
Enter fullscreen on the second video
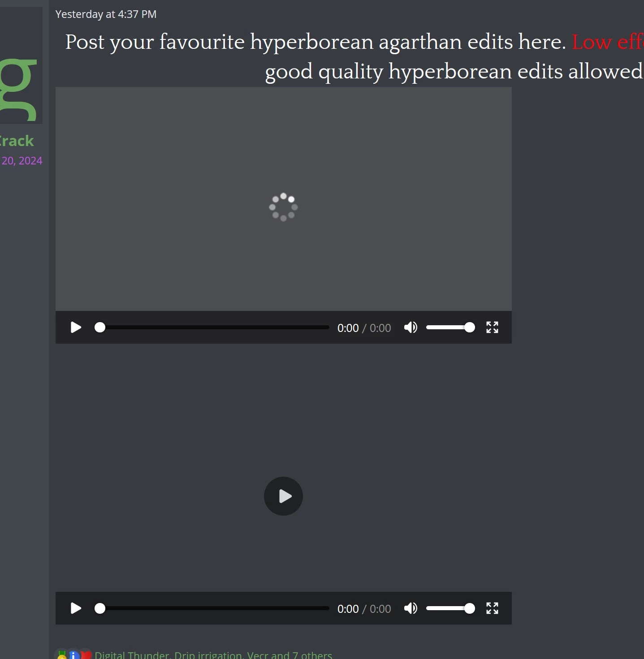(x=492, y=608)
